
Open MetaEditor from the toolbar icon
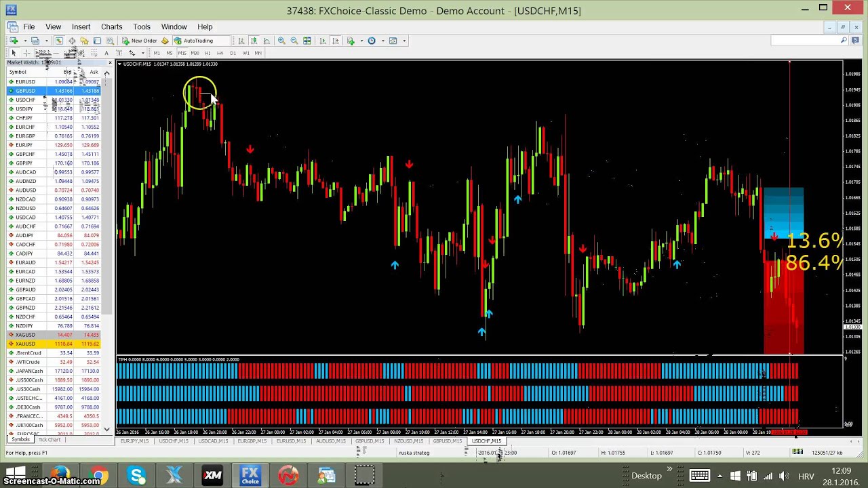[165, 41]
